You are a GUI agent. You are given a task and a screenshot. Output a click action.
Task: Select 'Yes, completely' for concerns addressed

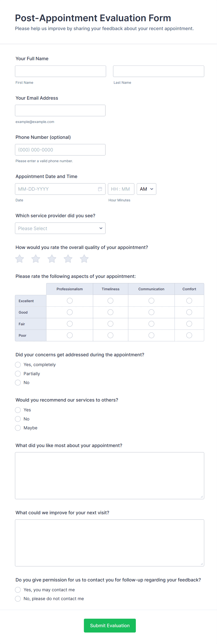[x=18, y=365]
